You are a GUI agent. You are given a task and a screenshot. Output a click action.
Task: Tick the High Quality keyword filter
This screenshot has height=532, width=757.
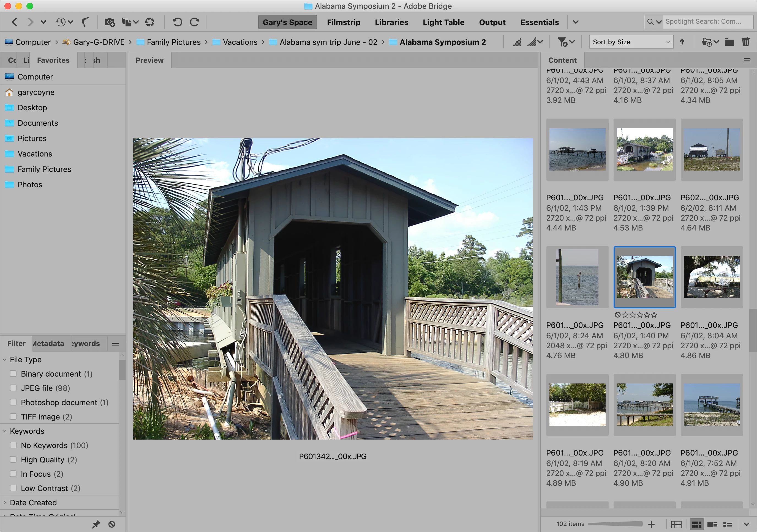13,460
